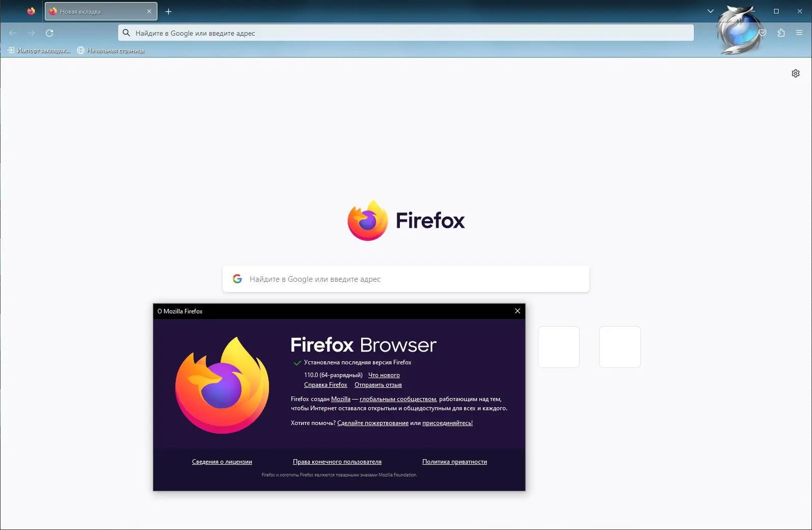Open new tab personalization gear
Image resolution: width=812 pixels, height=530 pixels.
point(796,73)
